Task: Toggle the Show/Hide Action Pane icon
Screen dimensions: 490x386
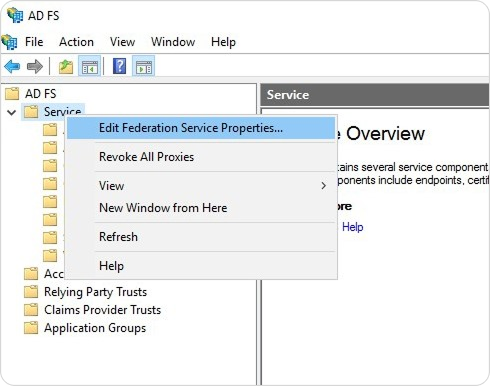Action: click(x=144, y=66)
